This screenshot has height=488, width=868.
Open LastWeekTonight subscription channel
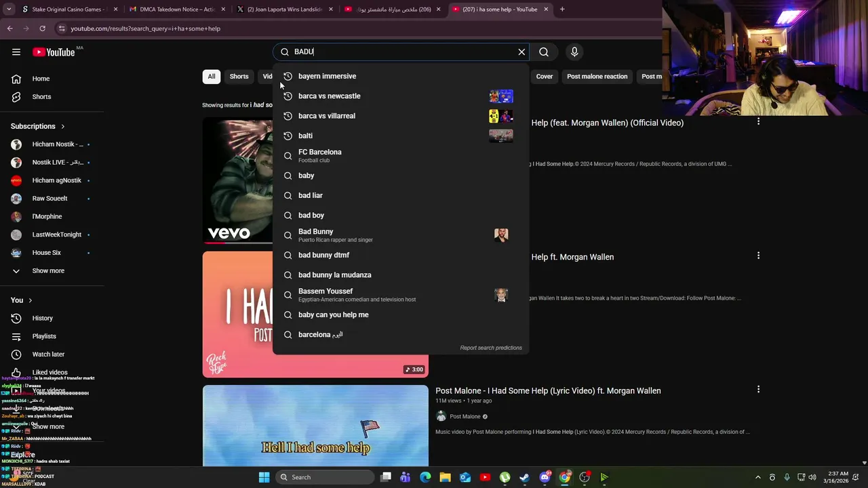52,235
